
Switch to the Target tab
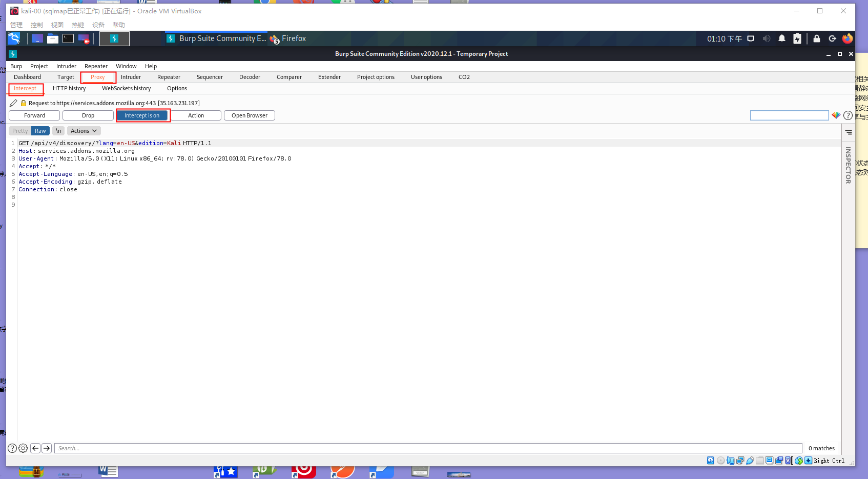(66, 77)
